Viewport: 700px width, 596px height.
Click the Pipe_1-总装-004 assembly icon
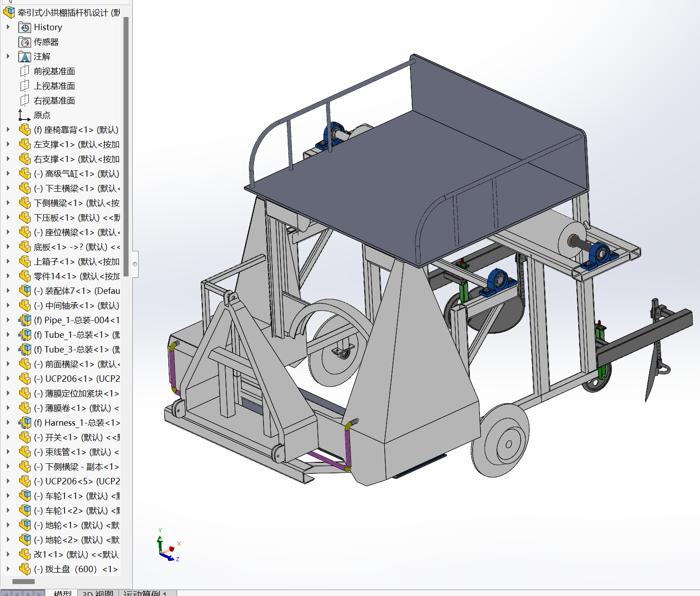[25, 320]
